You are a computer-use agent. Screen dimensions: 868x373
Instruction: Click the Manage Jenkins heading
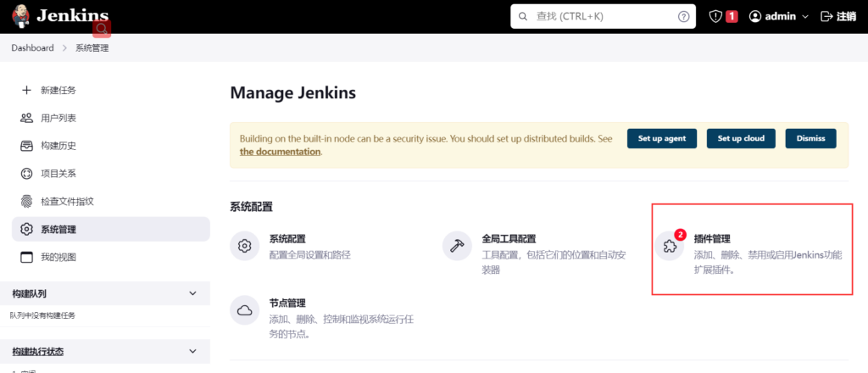pos(292,93)
